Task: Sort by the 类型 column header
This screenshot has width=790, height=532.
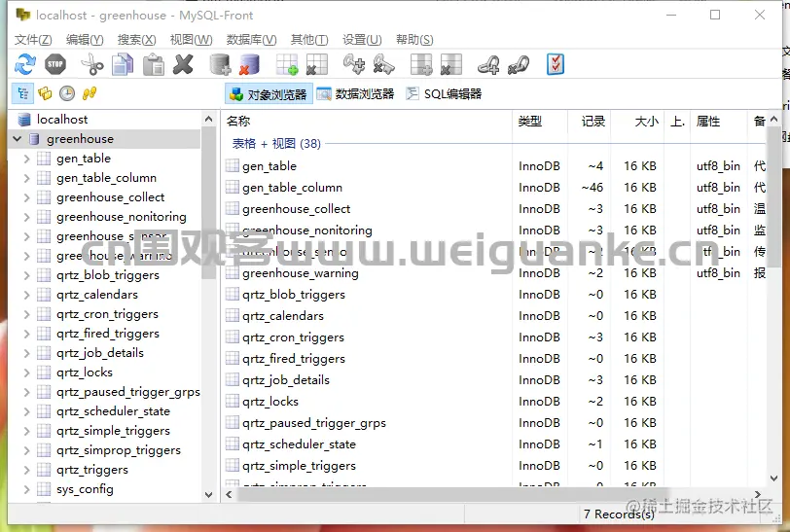Action: pyautogui.click(x=540, y=121)
